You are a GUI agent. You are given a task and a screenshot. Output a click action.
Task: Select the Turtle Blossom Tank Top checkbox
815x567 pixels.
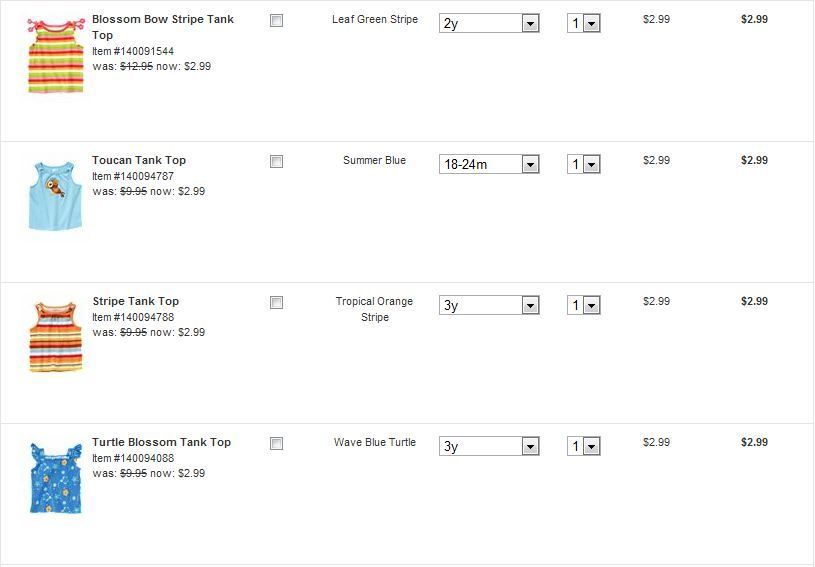click(x=277, y=444)
